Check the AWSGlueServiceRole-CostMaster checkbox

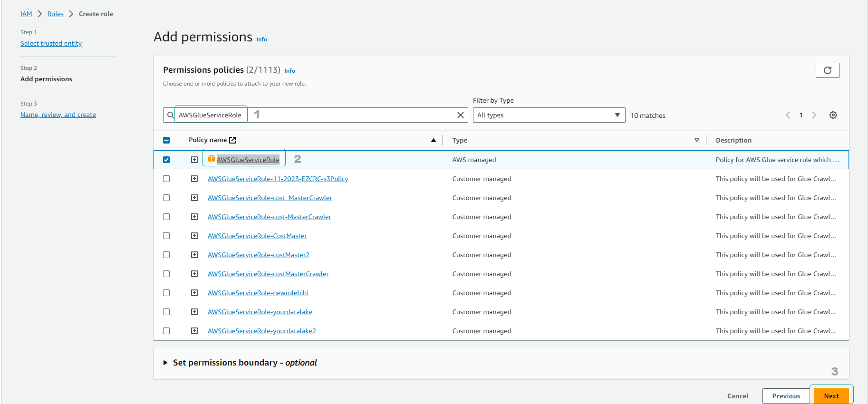pos(166,236)
